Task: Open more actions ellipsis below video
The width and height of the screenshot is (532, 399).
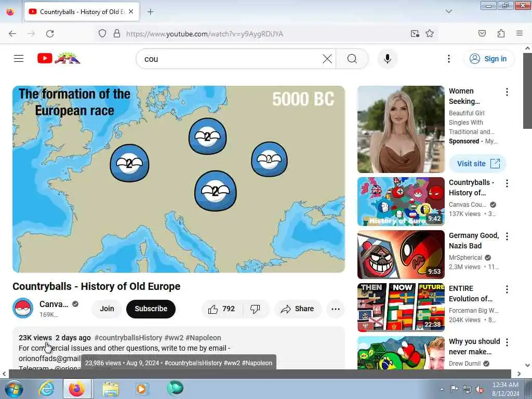Action: (x=335, y=309)
